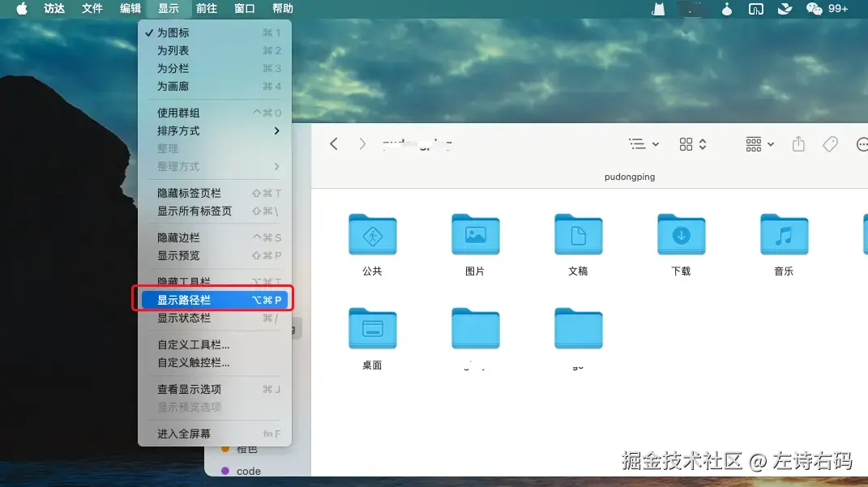This screenshot has width=868, height=487.
Task: Switch view to 为画廊
Action: [x=215, y=87]
